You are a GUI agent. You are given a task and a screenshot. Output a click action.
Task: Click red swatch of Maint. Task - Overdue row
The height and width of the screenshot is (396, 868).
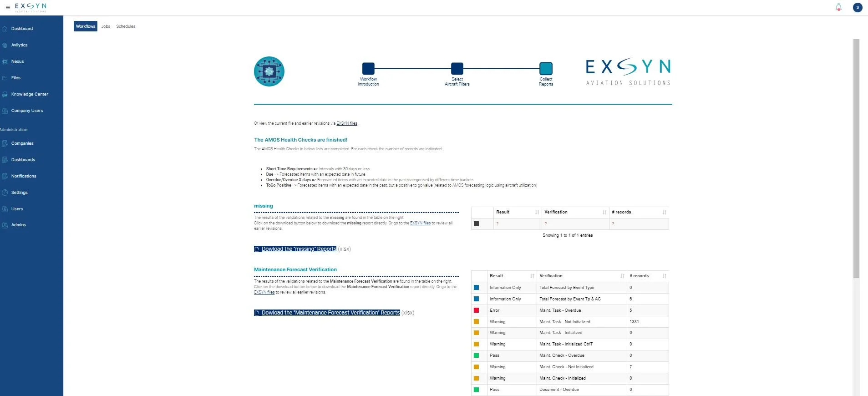coord(476,310)
